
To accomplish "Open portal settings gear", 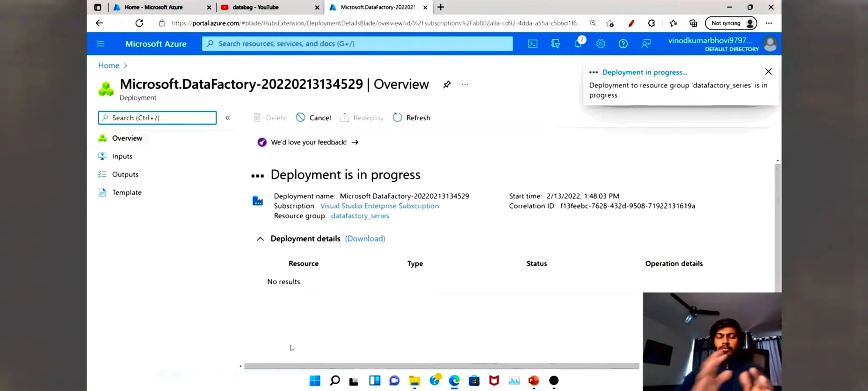I will tap(601, 44).
